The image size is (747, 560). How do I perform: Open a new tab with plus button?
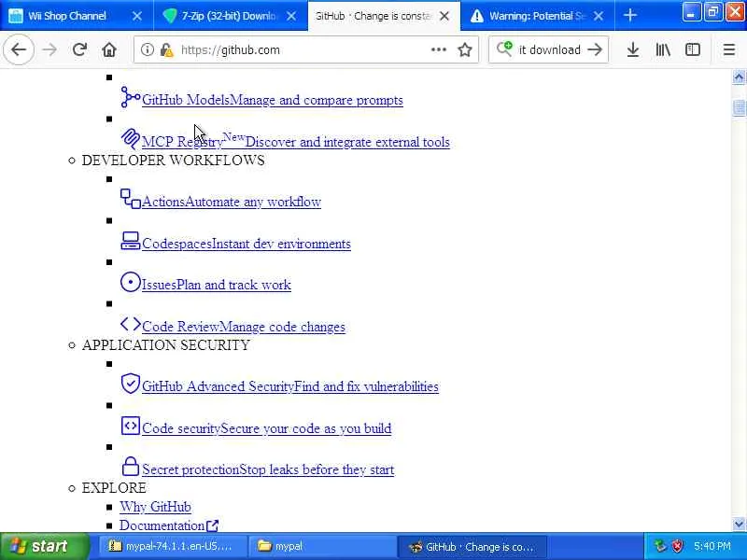pyautogui.click(x=629, y=16)
